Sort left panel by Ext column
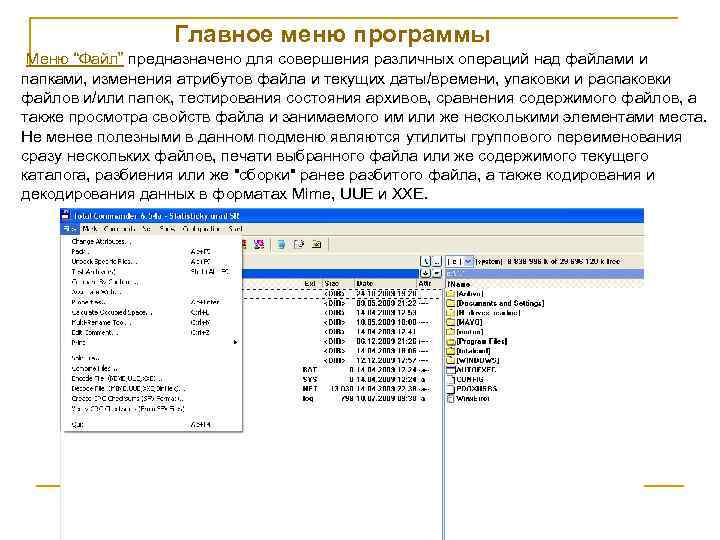720x540 pixels. click(x=311, y=284)
